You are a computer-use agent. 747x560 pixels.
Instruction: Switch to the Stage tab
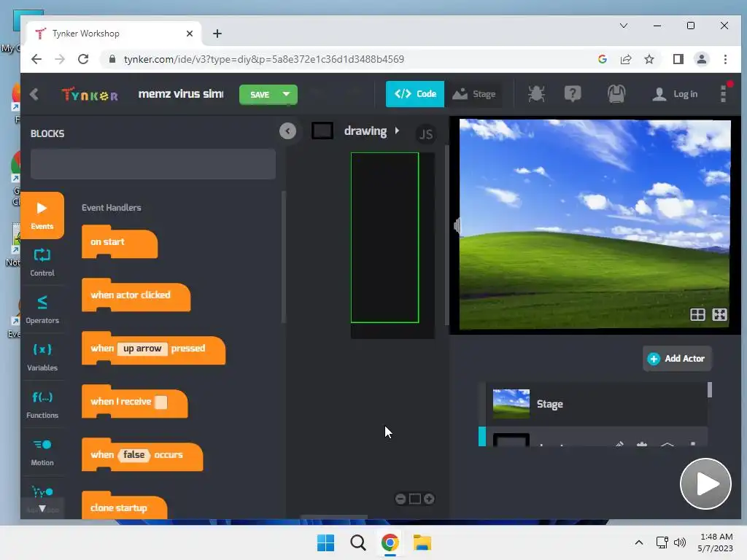(x=474, y=94)
